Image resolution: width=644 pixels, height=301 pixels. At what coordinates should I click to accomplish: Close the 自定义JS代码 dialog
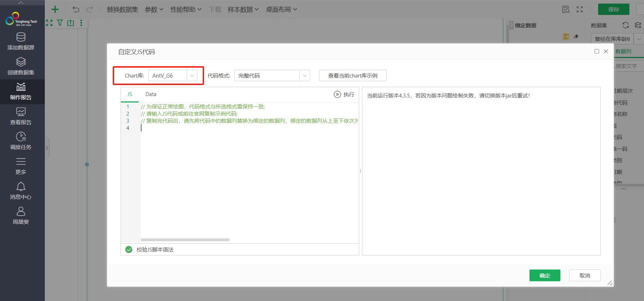(606, 51)
